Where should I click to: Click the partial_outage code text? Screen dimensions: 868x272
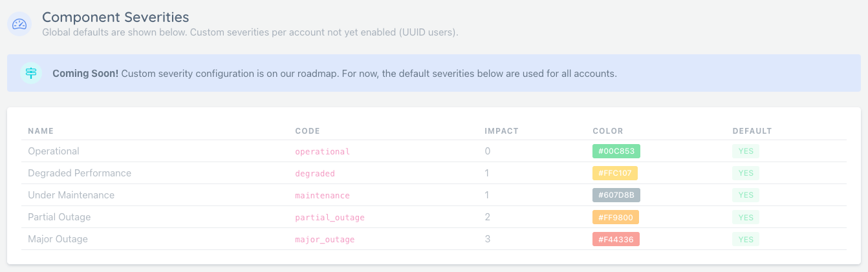[x=330, y=218]
